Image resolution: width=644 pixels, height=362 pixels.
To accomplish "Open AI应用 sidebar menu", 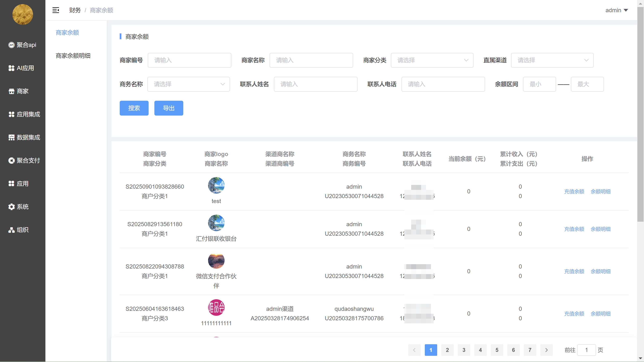I will pyautogui.click(x=21, y=68).
